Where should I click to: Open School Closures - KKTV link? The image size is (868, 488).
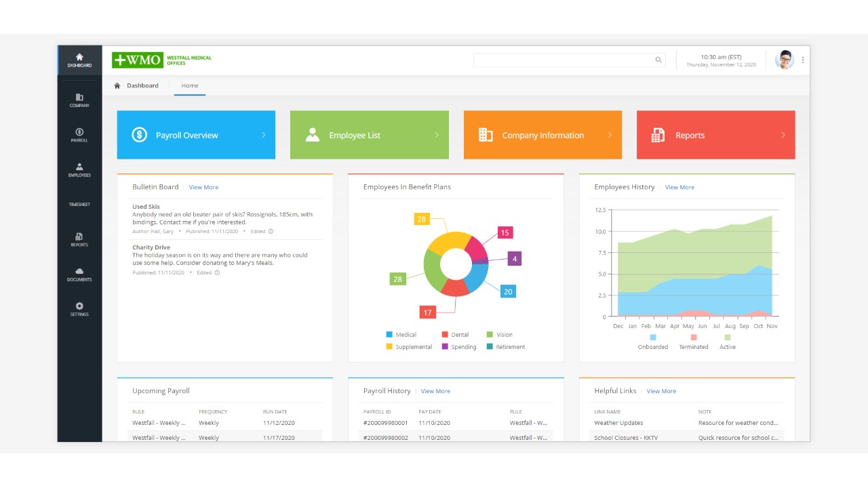tap(626, 438)
